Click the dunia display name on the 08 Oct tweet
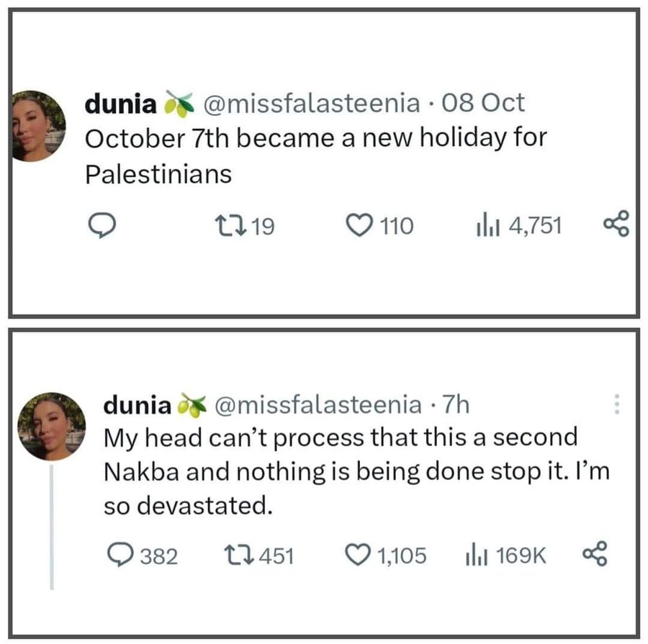The width and height of the screenshot is (648, 644). 120,104
